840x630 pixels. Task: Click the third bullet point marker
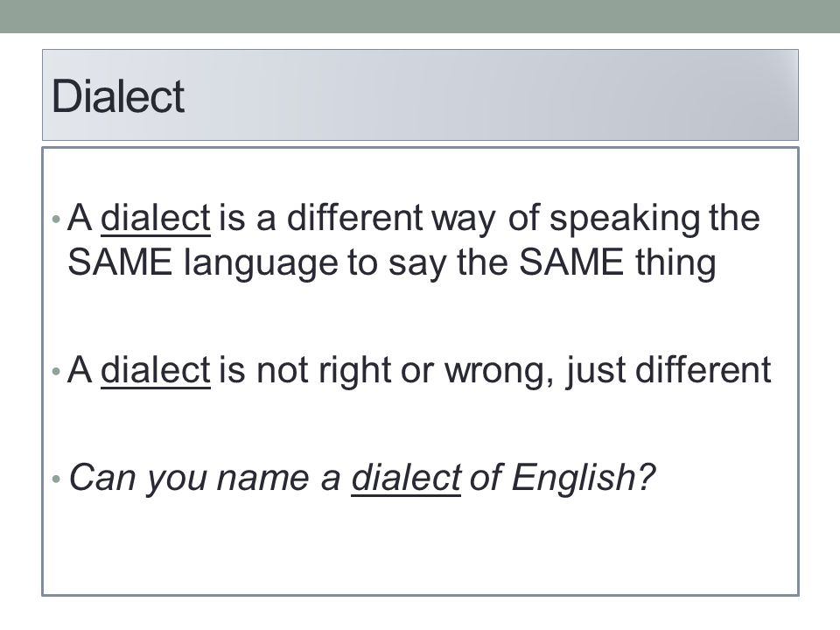pyautogui.click(x=56, y=478)
